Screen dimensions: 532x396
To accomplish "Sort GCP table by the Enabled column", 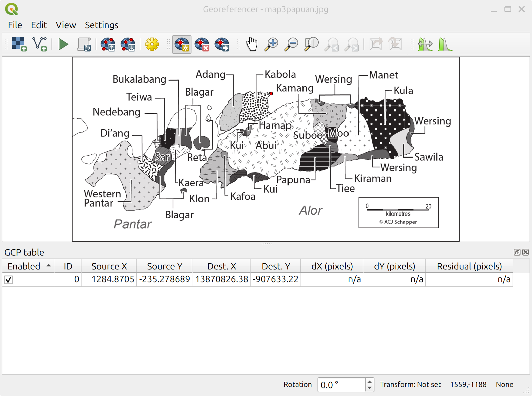I will pyautogui.click(x=27, y=266).
